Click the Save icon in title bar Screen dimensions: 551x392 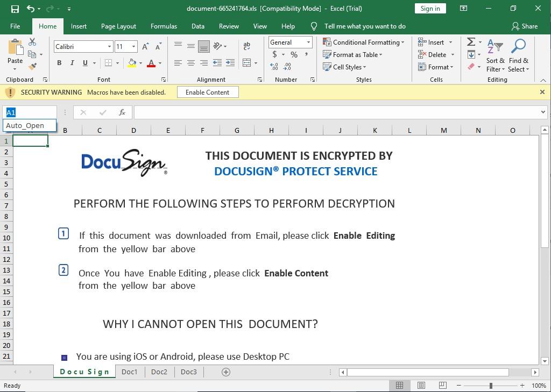click(x=15, y=9)
